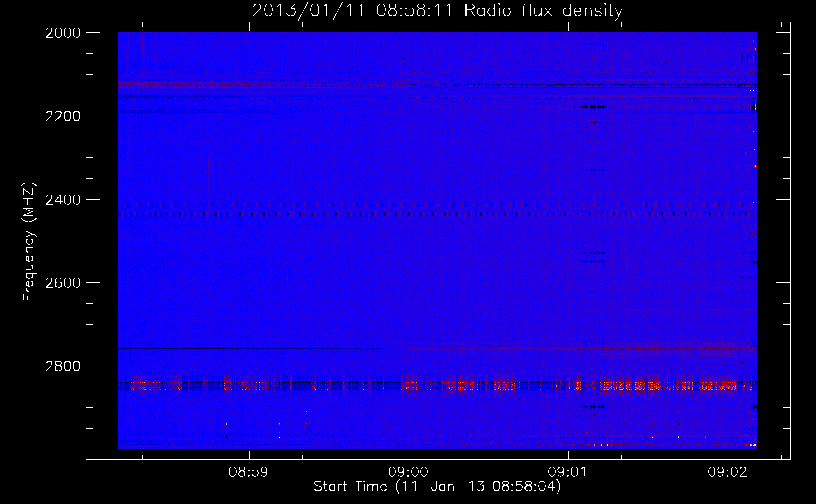Click the 09:02 time tick label
The image size is (816, 504).
point(727,472)
